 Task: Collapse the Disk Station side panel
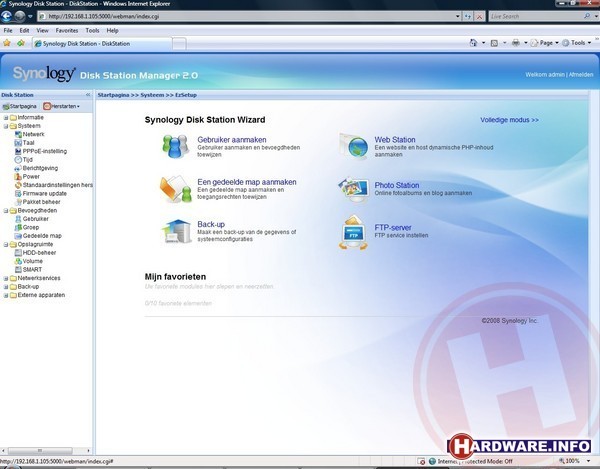(88, 94)
